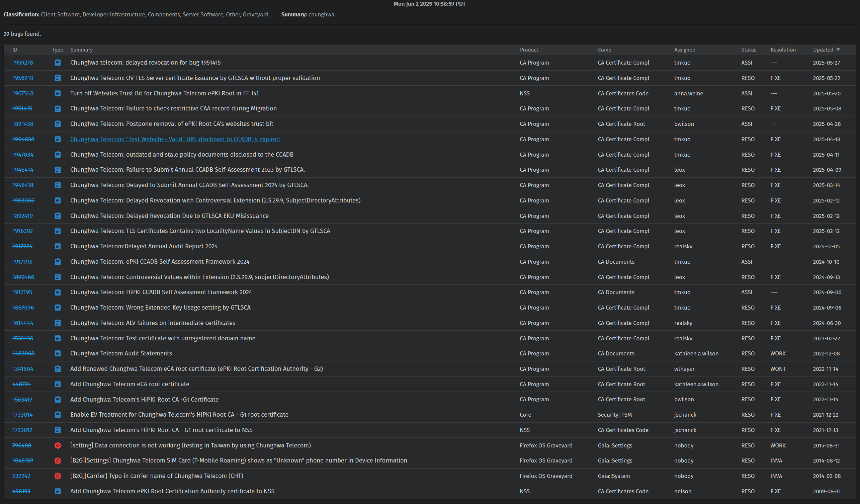Open resolved bug 1563417 link
The width and height of the screenshot is (860, 504).
22,400
